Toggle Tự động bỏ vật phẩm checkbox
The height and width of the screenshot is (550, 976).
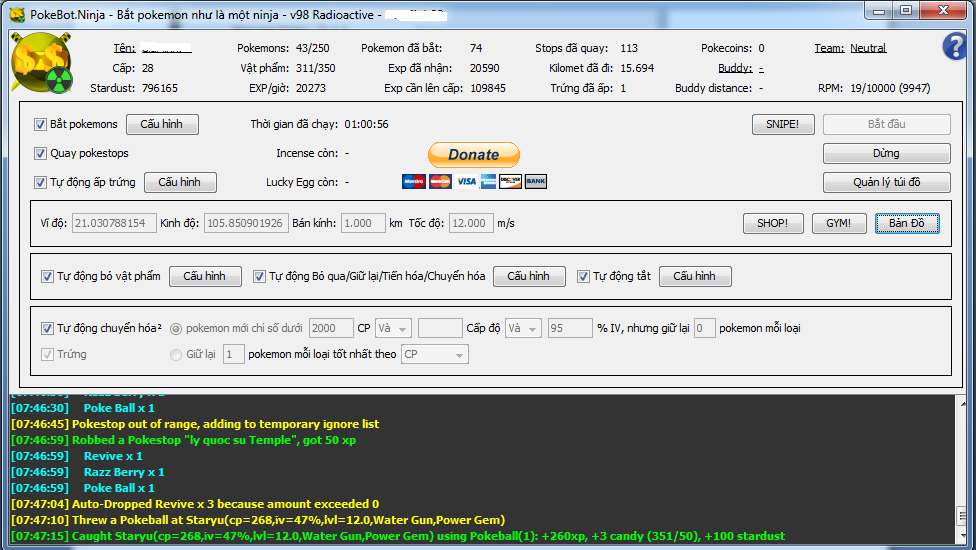47,276
